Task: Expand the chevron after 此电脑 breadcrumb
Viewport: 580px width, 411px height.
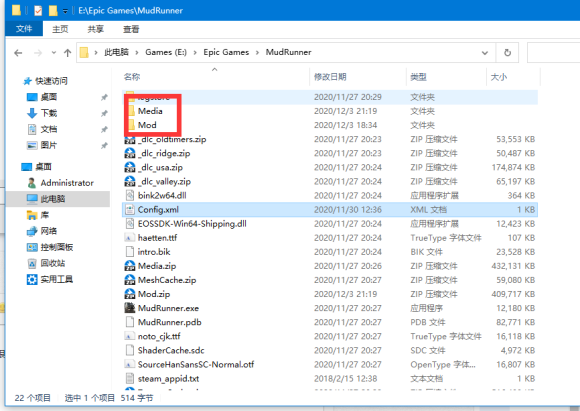Action: pyautogui.click(x=137, y=53)
